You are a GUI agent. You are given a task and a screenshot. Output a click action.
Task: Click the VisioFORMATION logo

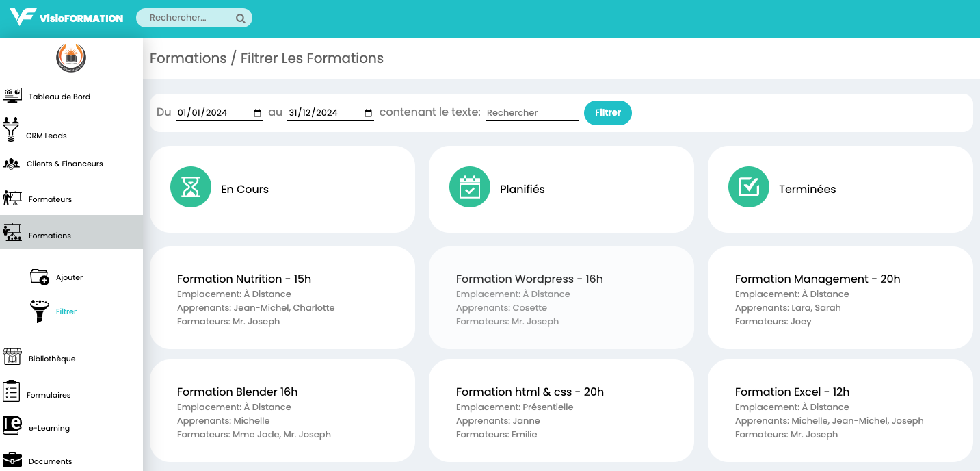tap(66, 17)
